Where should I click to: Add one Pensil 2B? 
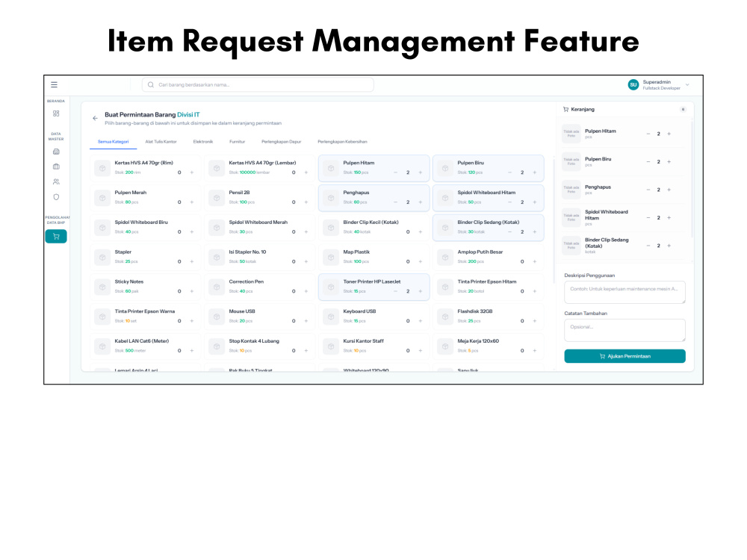pos(306,202)
